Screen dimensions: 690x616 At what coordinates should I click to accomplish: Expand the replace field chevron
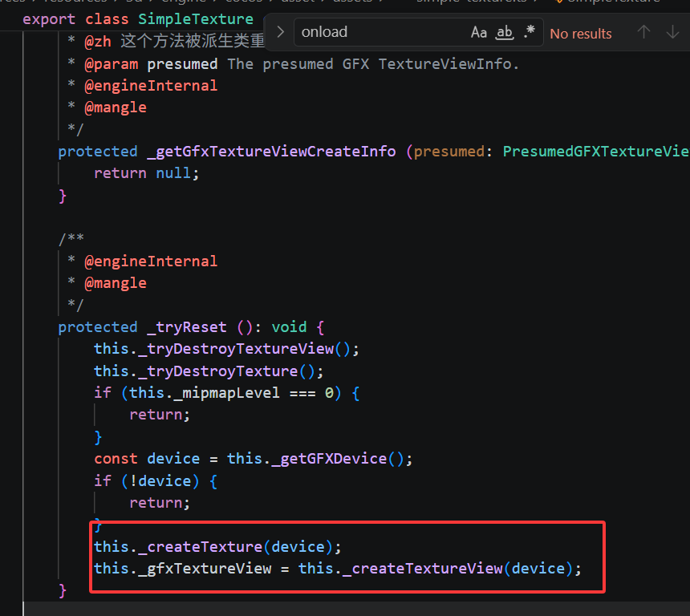280,31
